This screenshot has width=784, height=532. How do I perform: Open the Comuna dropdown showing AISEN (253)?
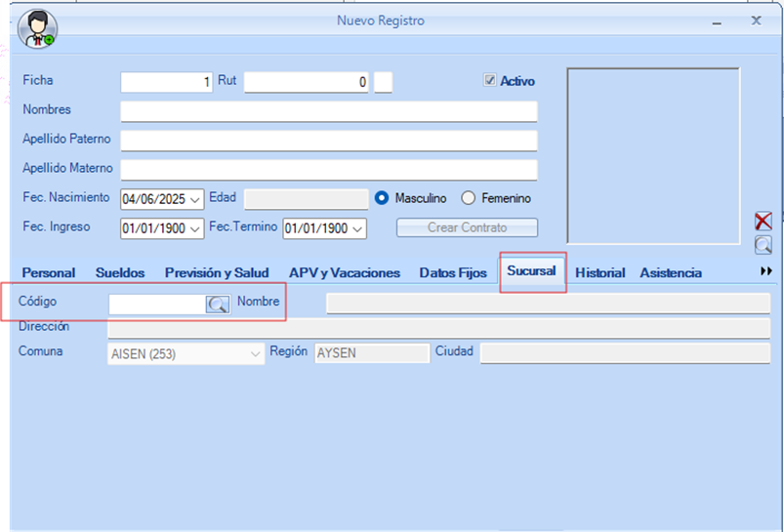coord(256,352)
